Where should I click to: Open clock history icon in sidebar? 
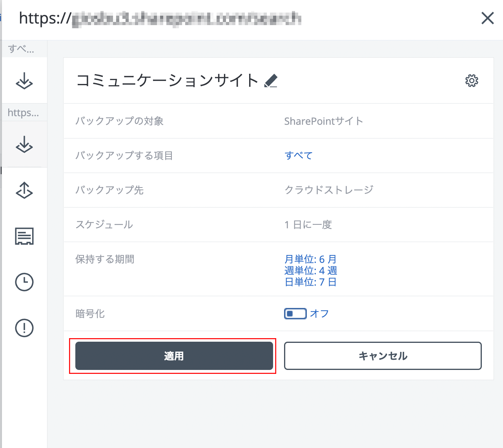24,282
